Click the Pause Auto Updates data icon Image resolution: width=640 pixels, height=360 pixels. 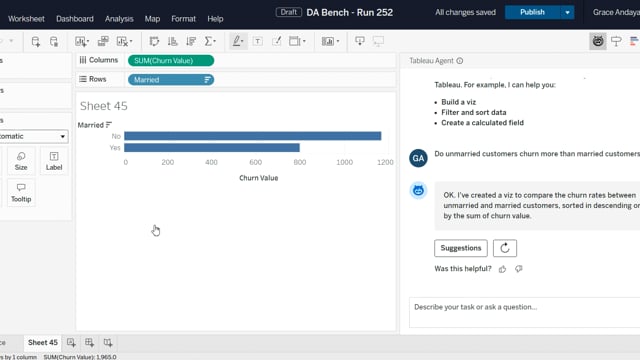(53, 41)
